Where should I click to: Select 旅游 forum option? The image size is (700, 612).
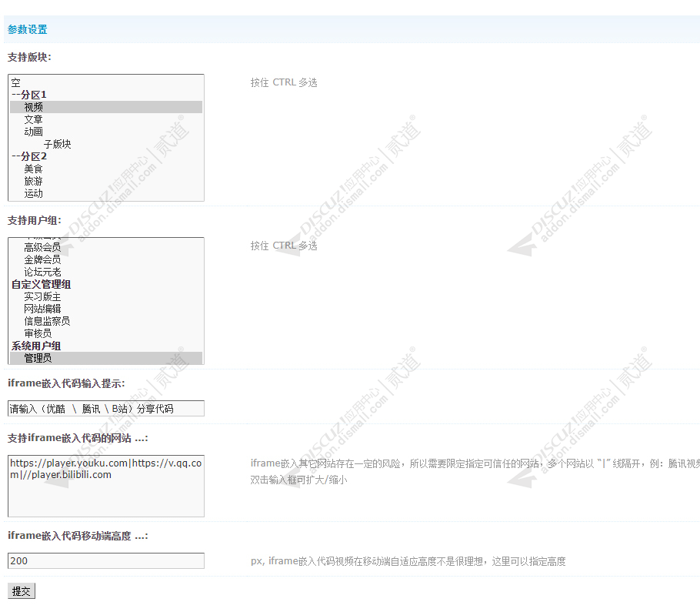tap(106, 181)
